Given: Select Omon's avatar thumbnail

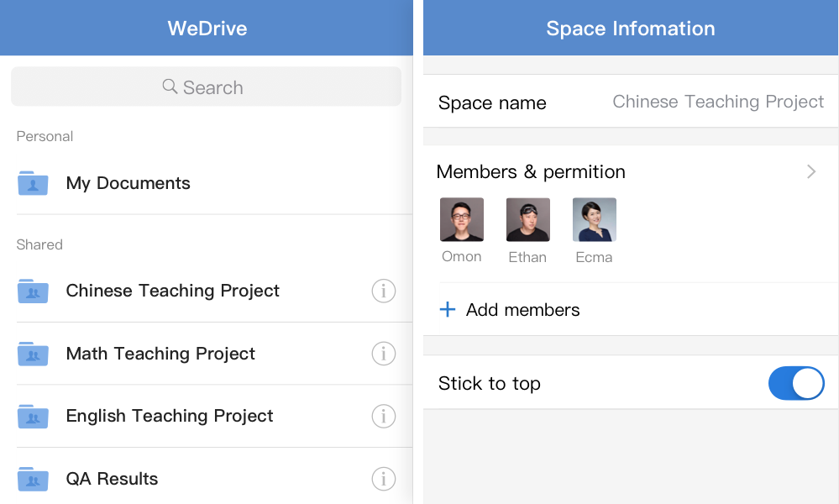Looking at the screenshot, I should coord(462,219).
